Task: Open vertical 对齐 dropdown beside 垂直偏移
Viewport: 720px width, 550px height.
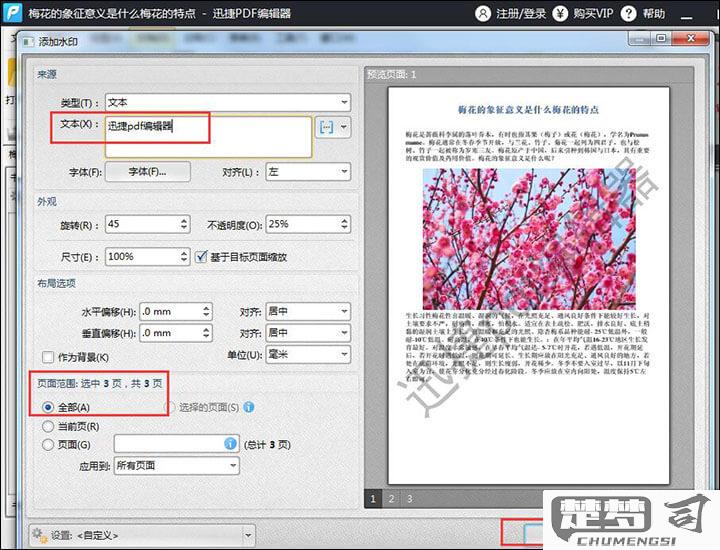Action: click(x=308, y=332)
